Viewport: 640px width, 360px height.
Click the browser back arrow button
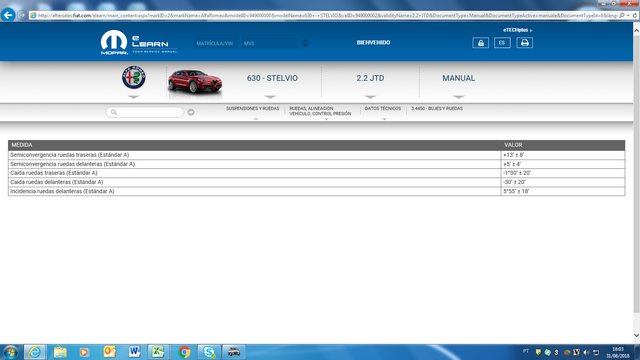(8, 15)
